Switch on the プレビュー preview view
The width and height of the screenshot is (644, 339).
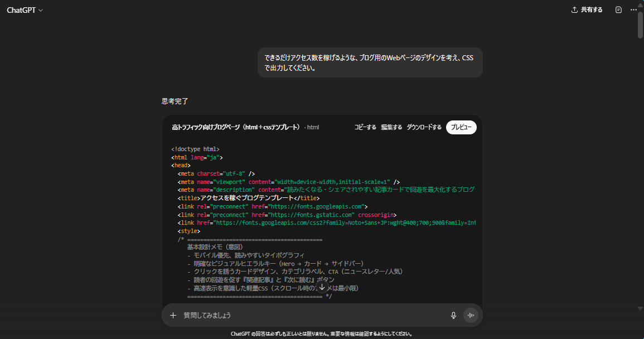[461, 127]
